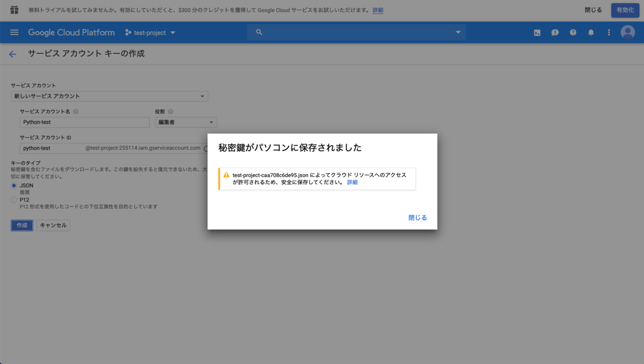Open the send feedback icon
The height and width of the screenshot is (364, 644).
555,32
